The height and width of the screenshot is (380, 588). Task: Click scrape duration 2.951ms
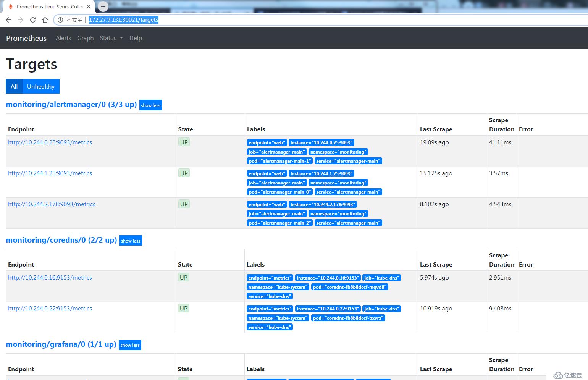500,278
